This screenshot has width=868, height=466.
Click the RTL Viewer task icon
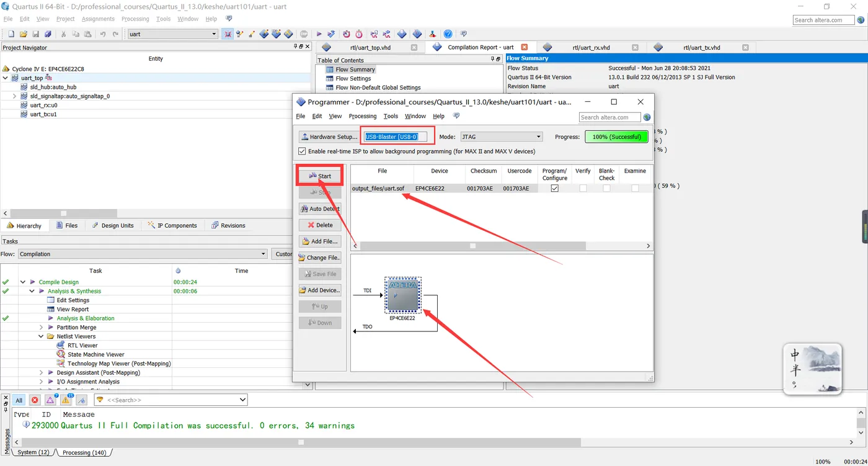[x=60, y=346]
